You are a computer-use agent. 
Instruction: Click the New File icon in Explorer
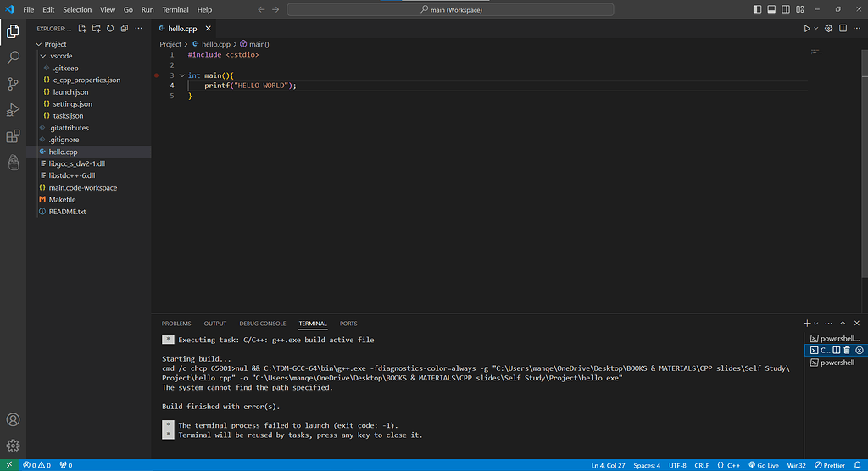83,28
